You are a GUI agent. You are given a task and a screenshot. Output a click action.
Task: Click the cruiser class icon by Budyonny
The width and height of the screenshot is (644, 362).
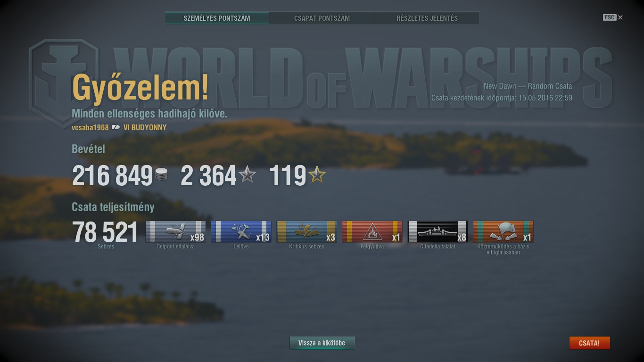[x=116, y=127]
